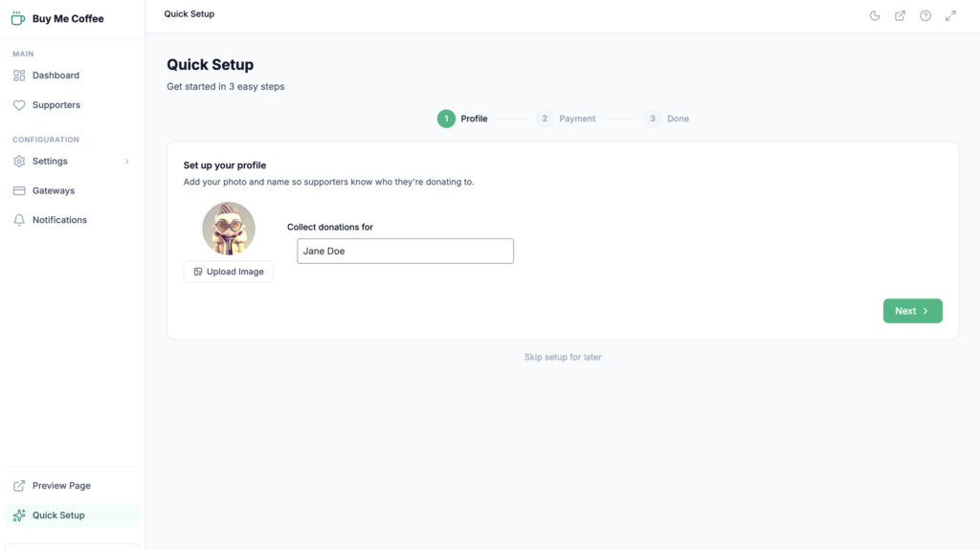Viewport: 980px width, 550px height.
Task: Open external page via top-bar link icon
Action: pyautogui.click(x=900, y=15)
